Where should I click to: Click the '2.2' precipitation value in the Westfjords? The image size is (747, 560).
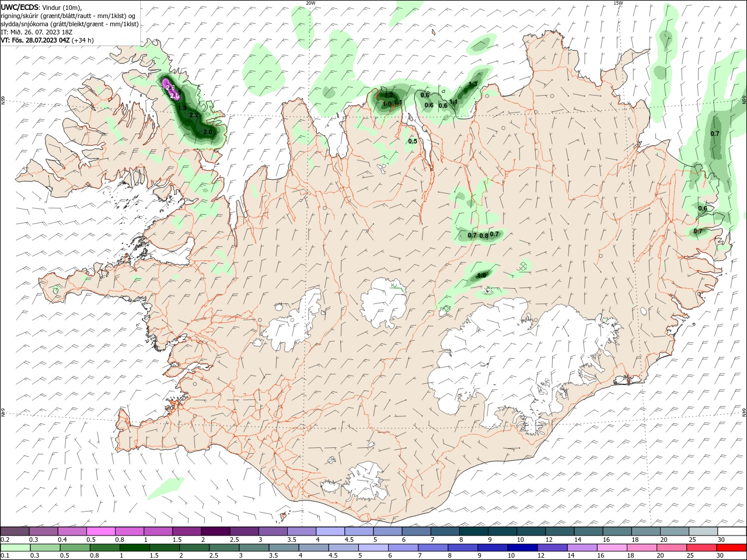click(194, 116)
